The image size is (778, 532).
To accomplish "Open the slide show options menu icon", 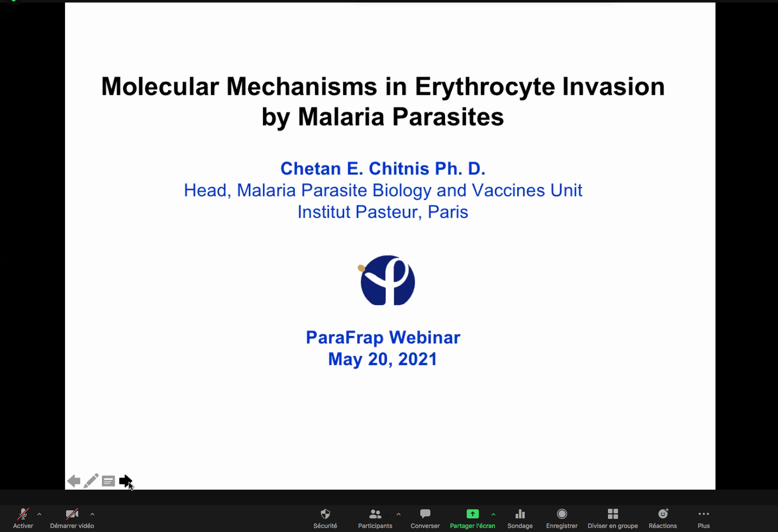I will click(108, 481).
